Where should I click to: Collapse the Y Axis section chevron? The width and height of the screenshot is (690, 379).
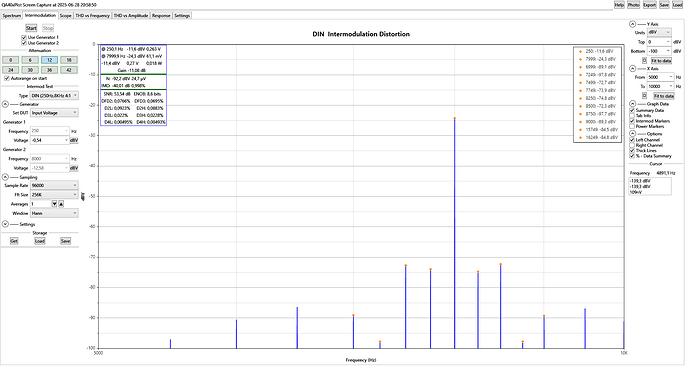pos(632,24)
